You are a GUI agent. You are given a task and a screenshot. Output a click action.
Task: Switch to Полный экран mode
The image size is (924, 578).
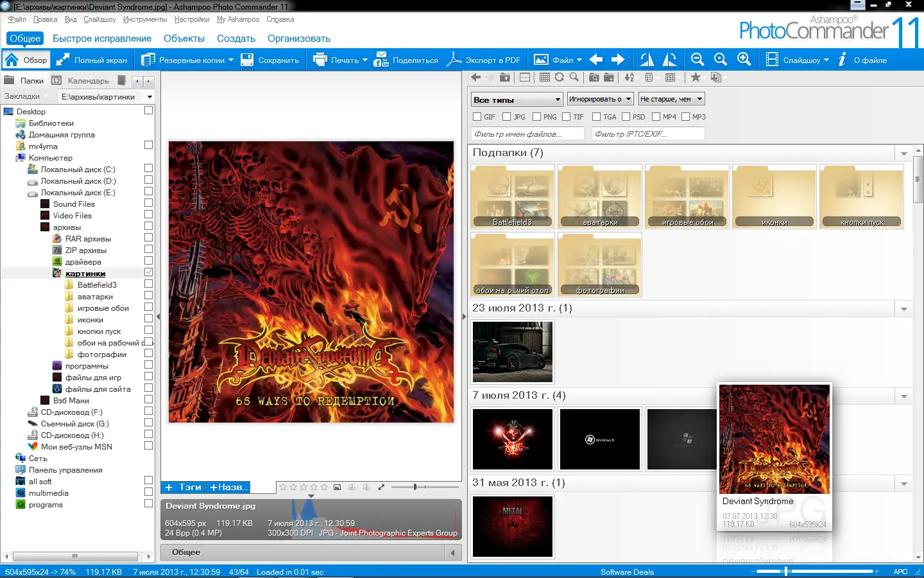click(x=92, y=59)
